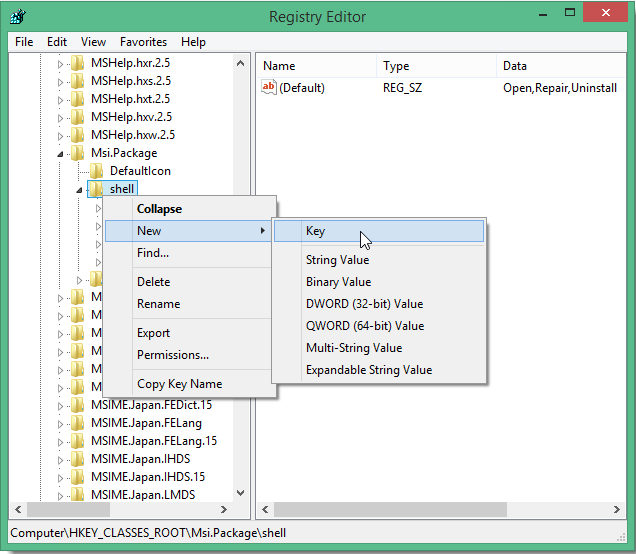The width and height of the screenshot is (636, 554).
Task: Create a new Key from the submenu
Action: [x=379, y=231]
